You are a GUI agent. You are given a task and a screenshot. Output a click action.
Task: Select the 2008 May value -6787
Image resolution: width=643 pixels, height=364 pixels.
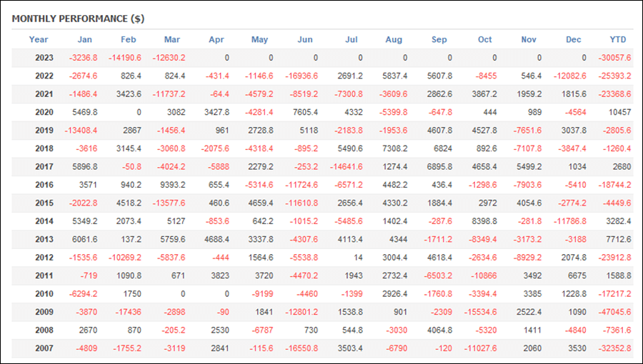click(x=262, y=330)
